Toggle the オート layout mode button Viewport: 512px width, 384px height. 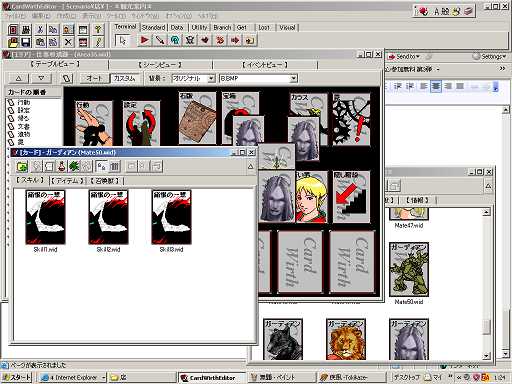click(94, 79)
